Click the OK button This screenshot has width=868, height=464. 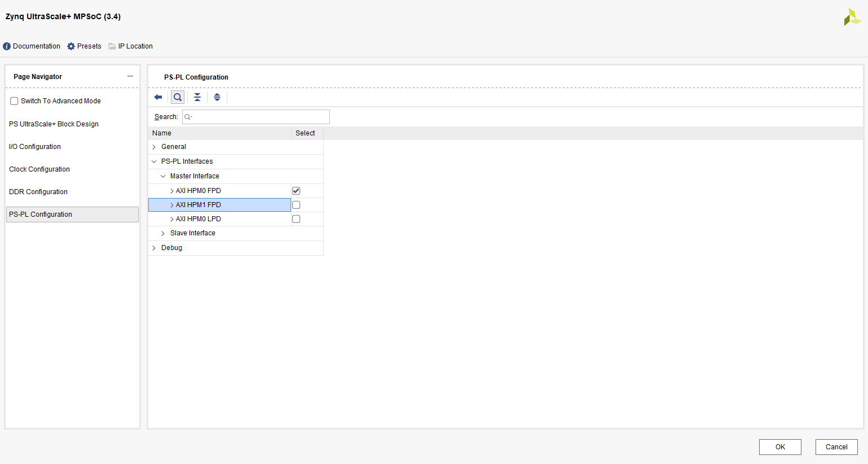coord(780,447)
